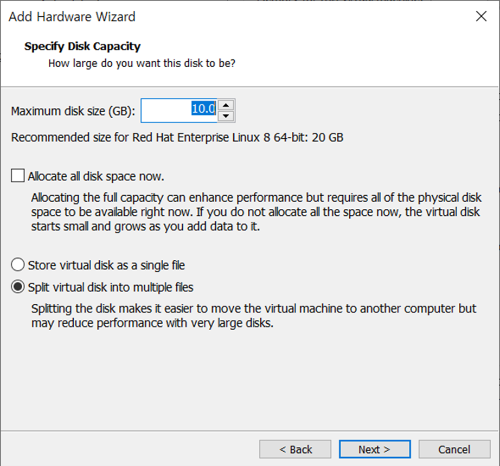This screenshot has height=466, width=500.
Task: Click the 'Splitting the disk makes it easier' description
Action: tap(254, 316)
